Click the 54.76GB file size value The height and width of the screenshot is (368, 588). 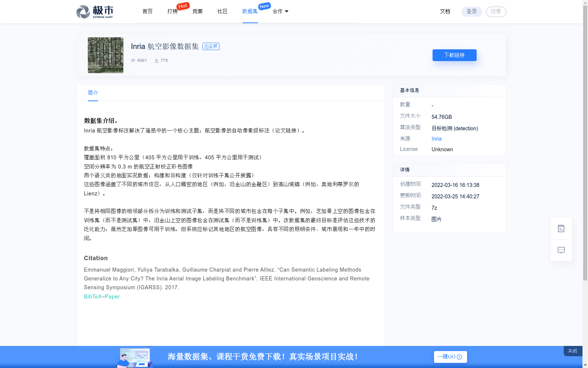(442, 117)
